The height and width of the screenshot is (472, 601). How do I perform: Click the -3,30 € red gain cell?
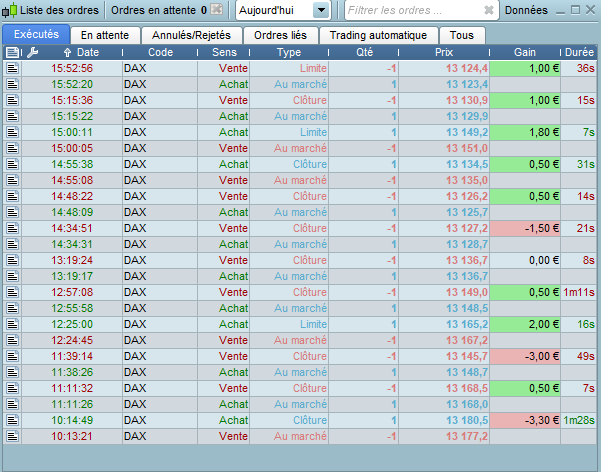coord(524,420)
